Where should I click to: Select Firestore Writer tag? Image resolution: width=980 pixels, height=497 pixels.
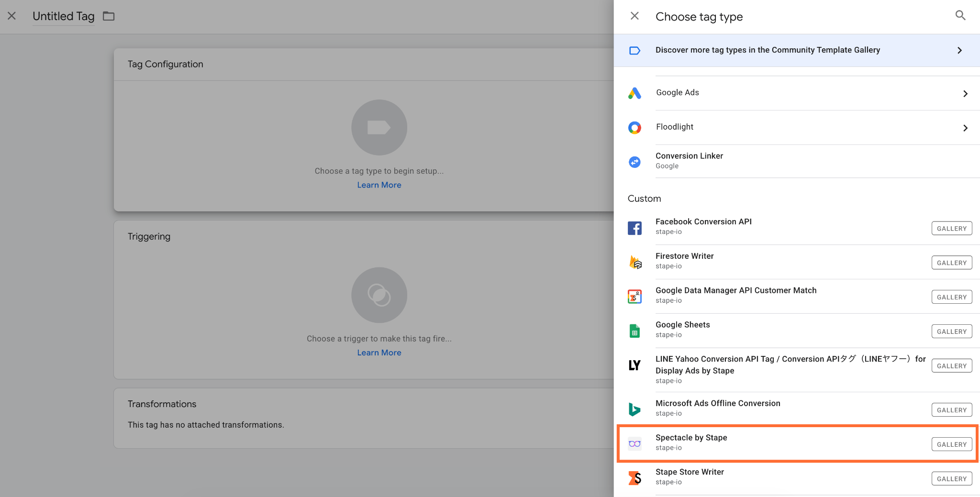point(797,263)
